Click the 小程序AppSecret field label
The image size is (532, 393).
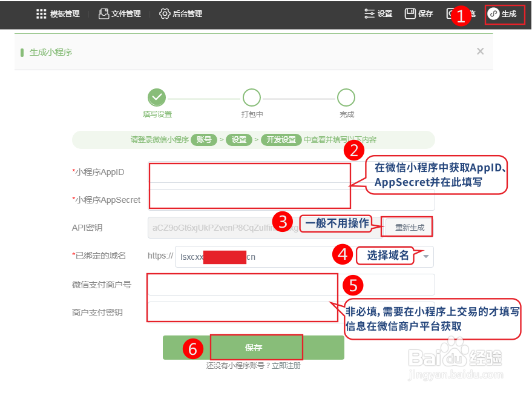106,200
